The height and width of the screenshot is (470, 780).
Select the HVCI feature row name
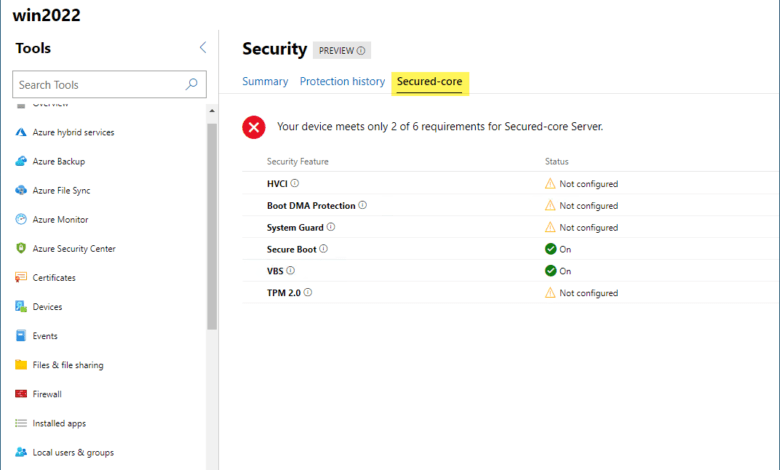[277, 184]
